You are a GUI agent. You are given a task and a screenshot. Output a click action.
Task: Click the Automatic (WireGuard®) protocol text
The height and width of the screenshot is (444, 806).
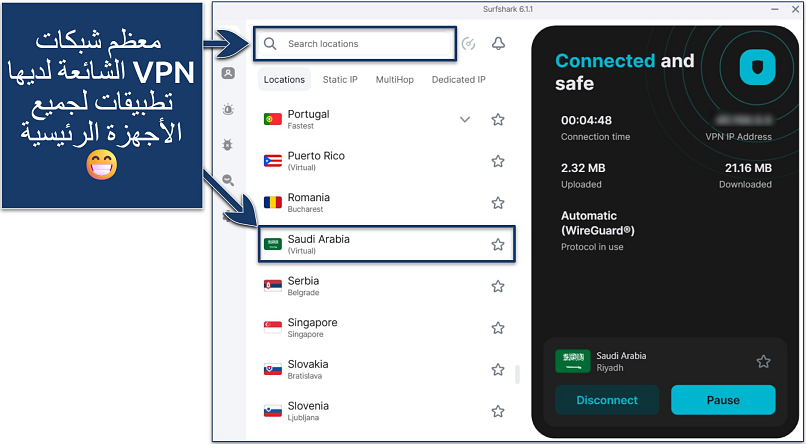(x=598, y=223)
